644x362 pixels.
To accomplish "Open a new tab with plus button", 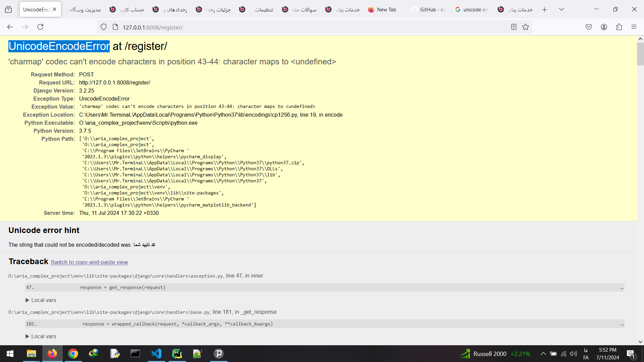I will point(544,10).
